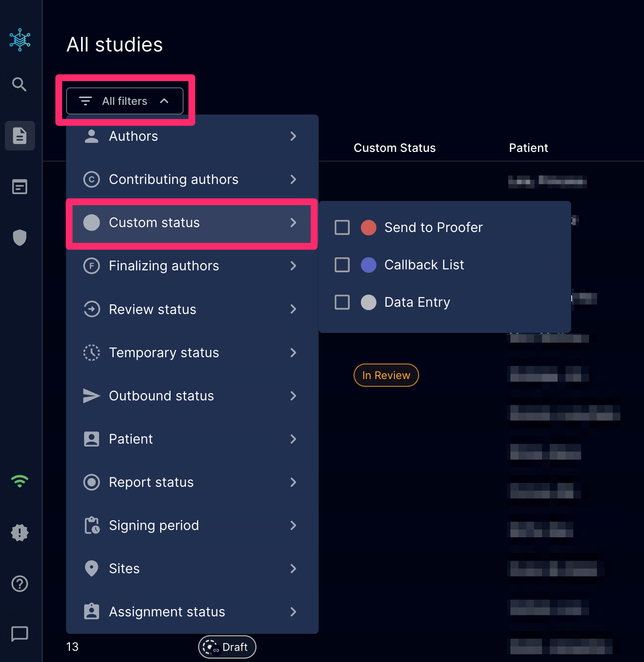This screenshot has height=662, width=644.
Task: Open the Contributing authors filter
Action: click(x=192, y=179)
